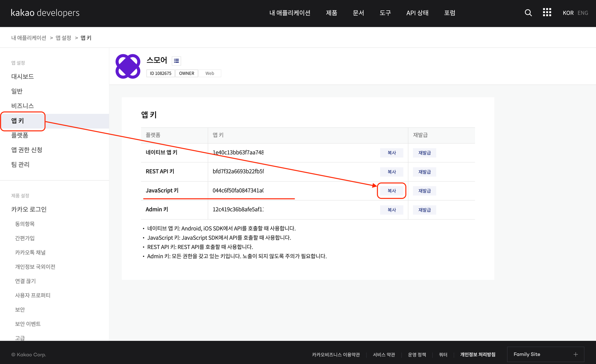Copy the REST API 키
Image resolution: width=596 pixels, height=364 pixels.
(392, 172)
